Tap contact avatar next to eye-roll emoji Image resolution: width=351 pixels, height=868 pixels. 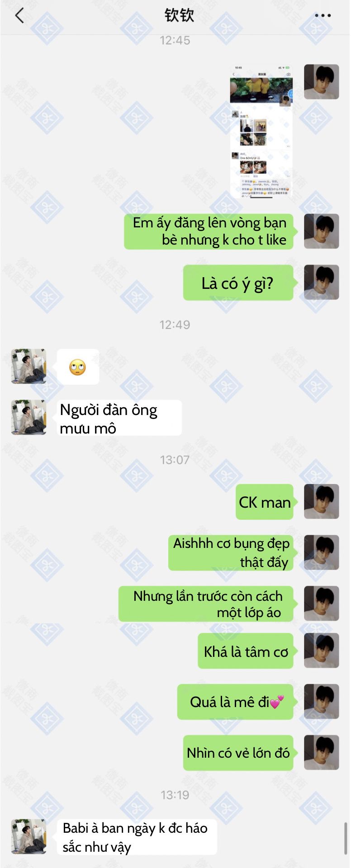pos(28,366)
